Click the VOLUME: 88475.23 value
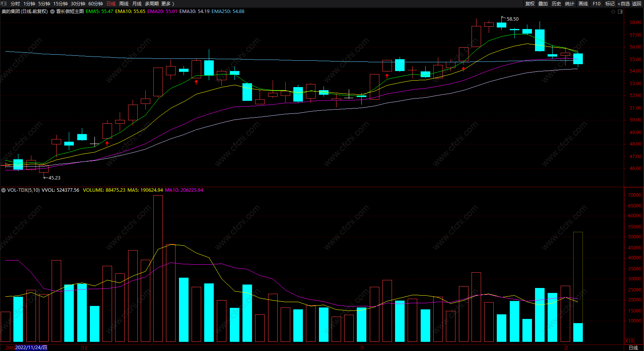Screen dimensions: 644x351 coord(104,190)
